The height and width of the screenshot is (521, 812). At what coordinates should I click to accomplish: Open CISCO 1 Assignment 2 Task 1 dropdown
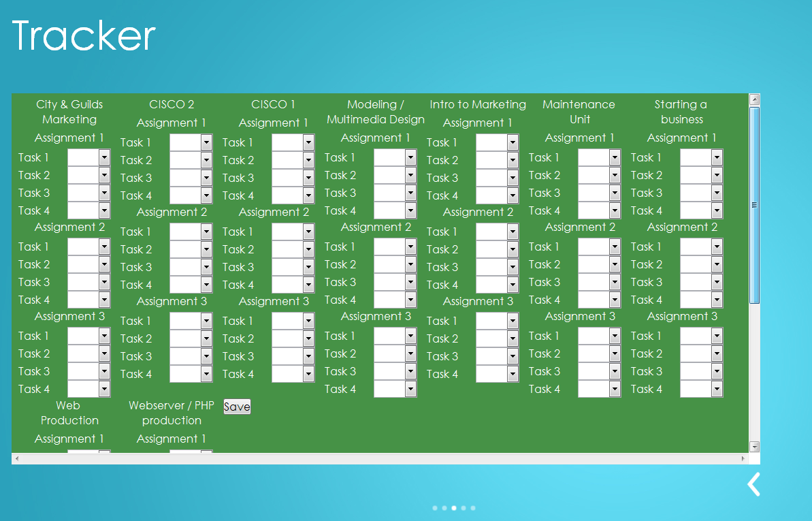pyautogui.click(x=293, y=232)
